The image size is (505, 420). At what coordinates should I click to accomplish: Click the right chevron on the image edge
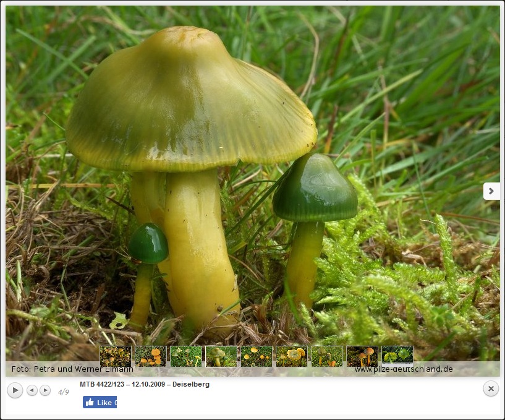(x=491, y=191)
